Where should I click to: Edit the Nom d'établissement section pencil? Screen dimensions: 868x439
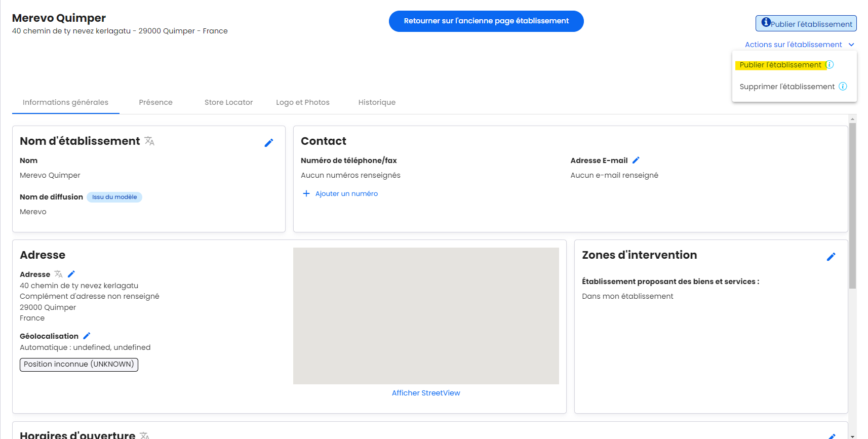tap(269, 143)
